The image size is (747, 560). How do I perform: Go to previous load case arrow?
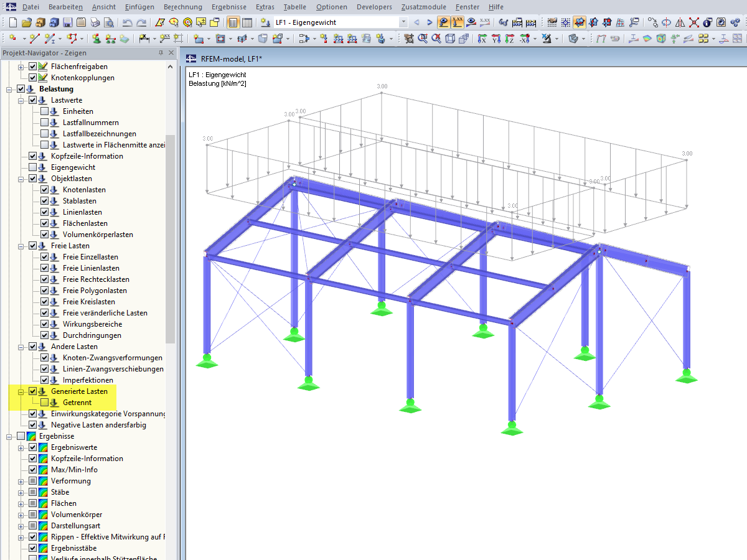(417, 22)
